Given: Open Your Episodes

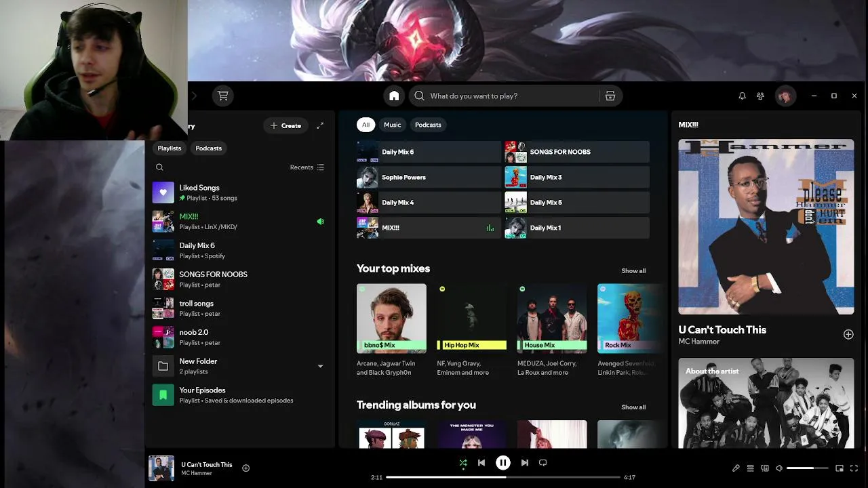Looking at the screenshot, I should tap(240, 395).
